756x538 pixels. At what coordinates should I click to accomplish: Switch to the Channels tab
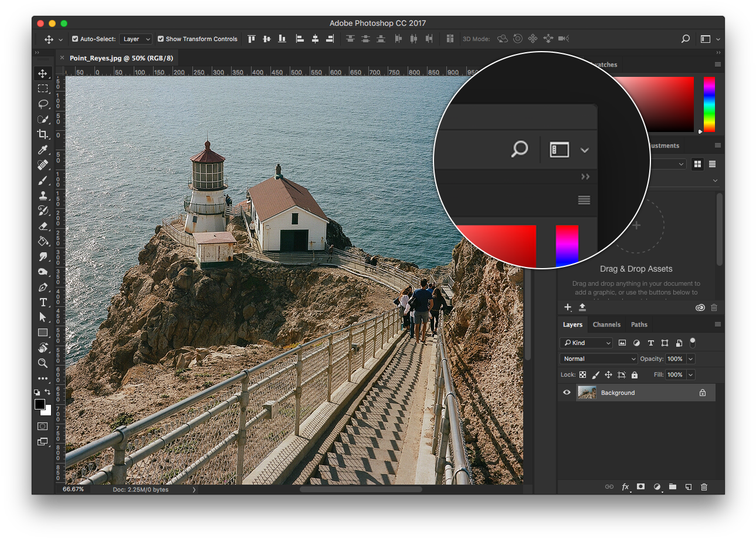tap(606, 324)
